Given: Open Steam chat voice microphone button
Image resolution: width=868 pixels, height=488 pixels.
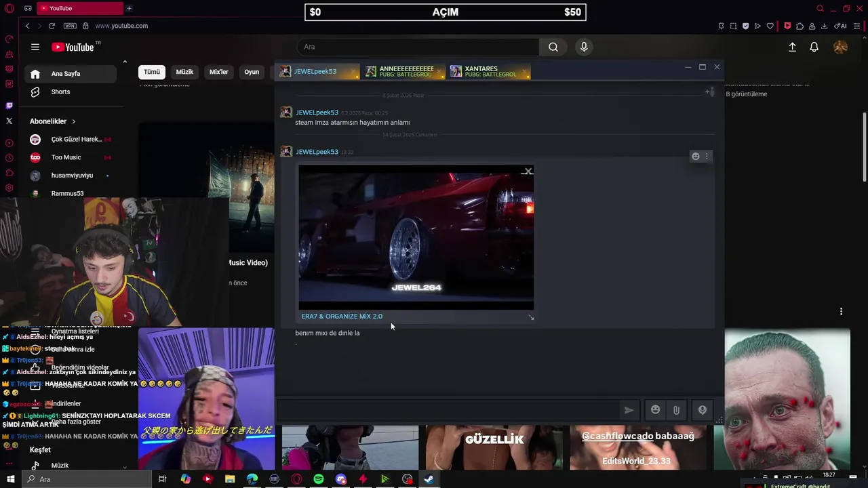Looking at the screenshot, I should [x=703, y=410].
